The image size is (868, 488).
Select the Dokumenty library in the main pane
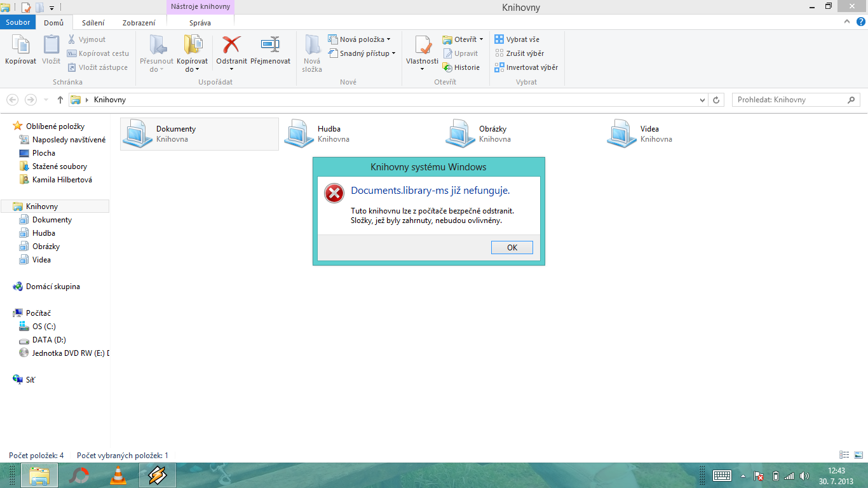(x=200, y=134)
